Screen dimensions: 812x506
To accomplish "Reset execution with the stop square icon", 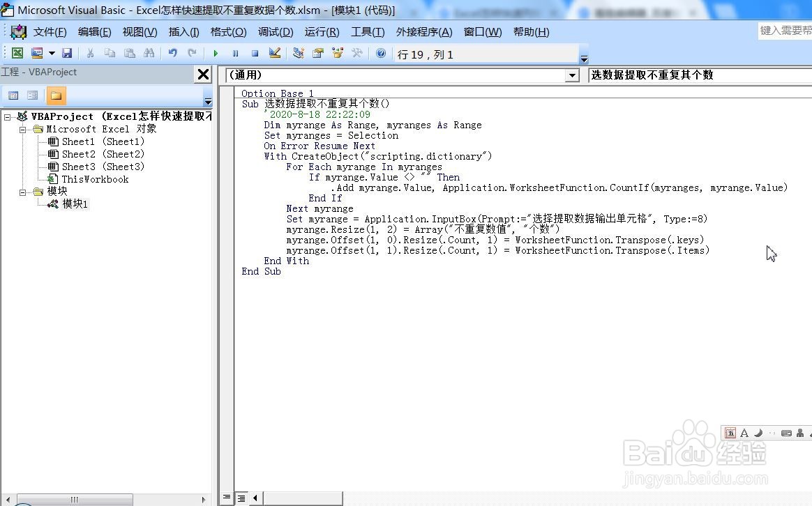I will [255, 53].
